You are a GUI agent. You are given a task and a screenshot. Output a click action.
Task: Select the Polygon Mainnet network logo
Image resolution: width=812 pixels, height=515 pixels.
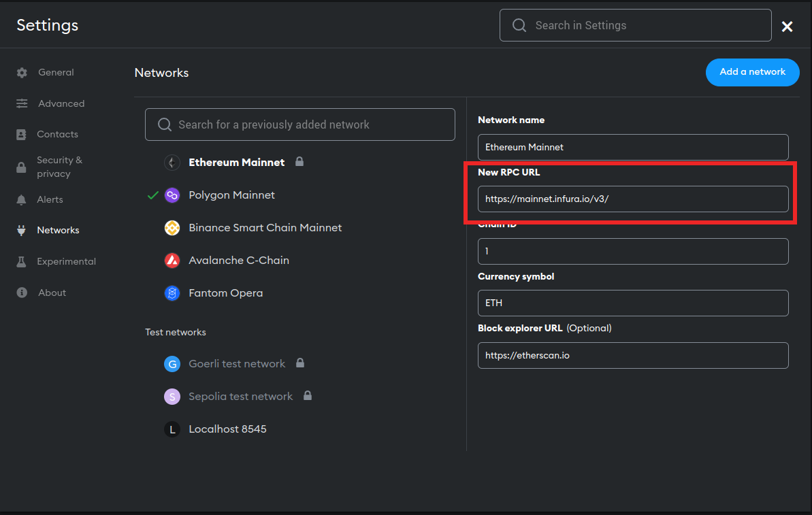172,195
